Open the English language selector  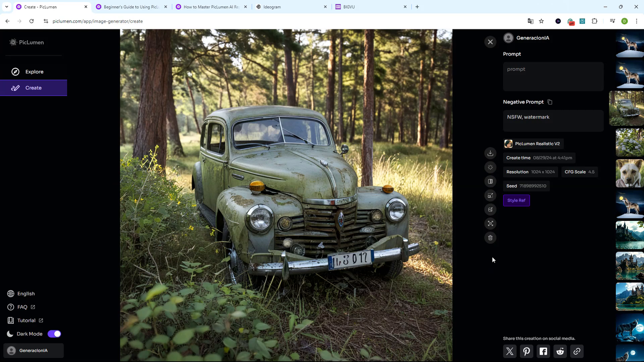click(26, 294)
